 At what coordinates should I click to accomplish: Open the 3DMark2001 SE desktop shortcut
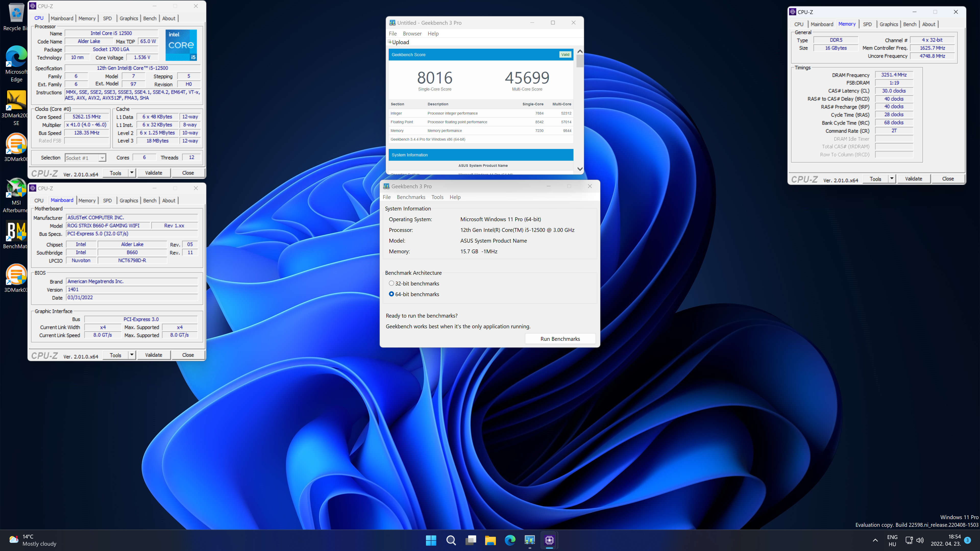pyautogui.click(x=15, y=108)
